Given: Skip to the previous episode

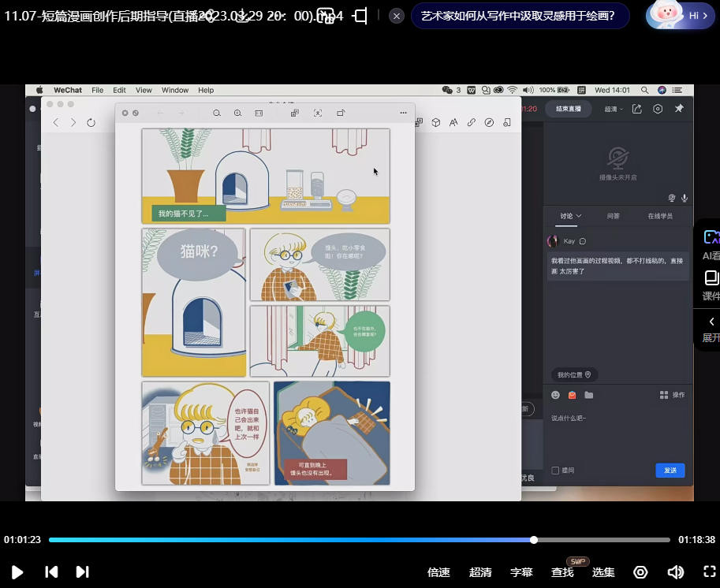Looking at the screenshot, I should point(51,572).
